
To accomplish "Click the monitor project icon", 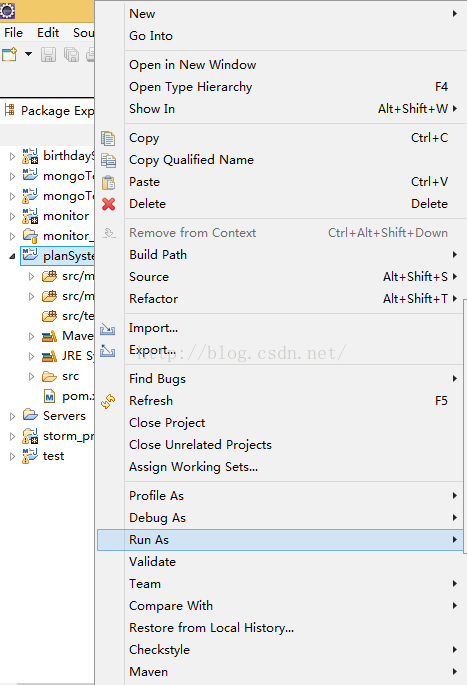I will tap(30, 216).
